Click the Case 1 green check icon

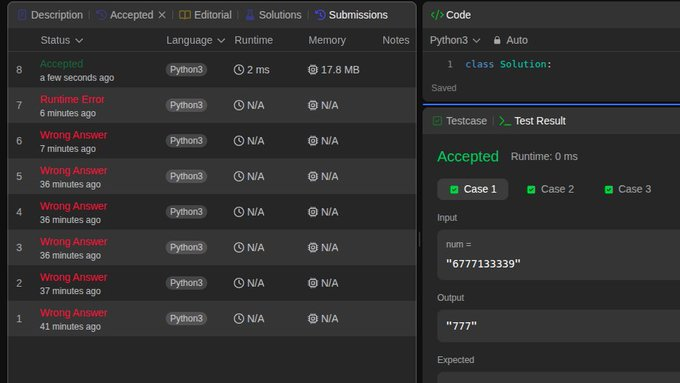pyautogui.click(x=454, y=190)
